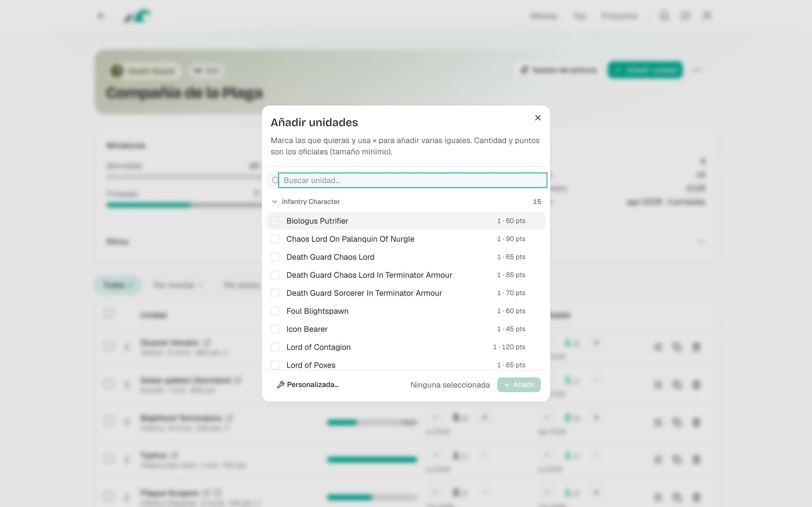Screen dimensions: 812x507
Task: Select the Death Guard Chaos Lord checkbox
Action: point(275,257)
